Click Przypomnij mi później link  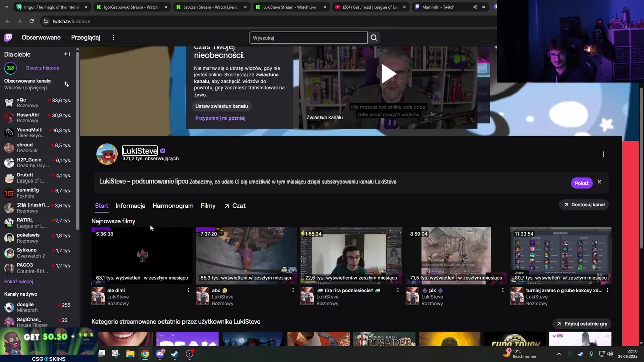pyautogui.click(x=220, y=118)
